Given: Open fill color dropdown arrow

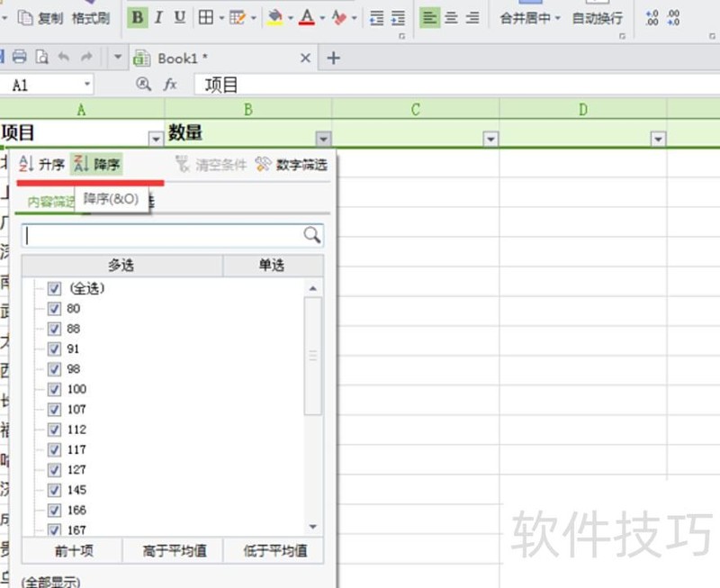Looking at the screenshot, I should pos(290,18).
